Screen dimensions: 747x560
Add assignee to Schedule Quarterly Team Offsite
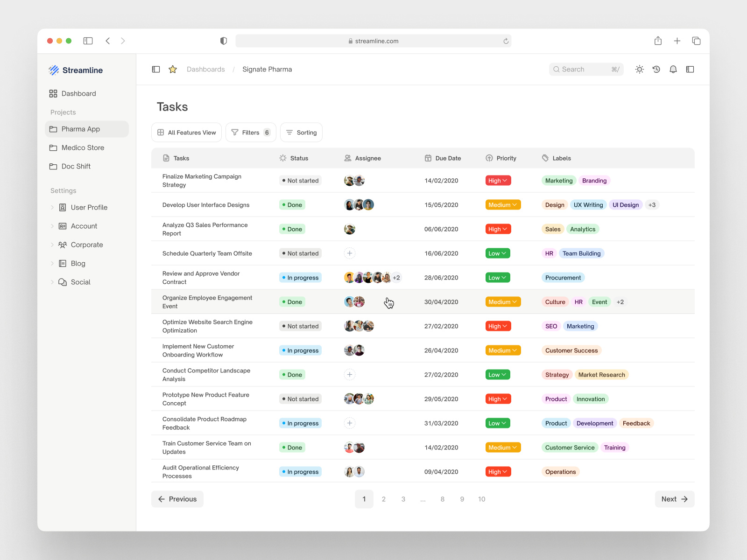[349, 253]
